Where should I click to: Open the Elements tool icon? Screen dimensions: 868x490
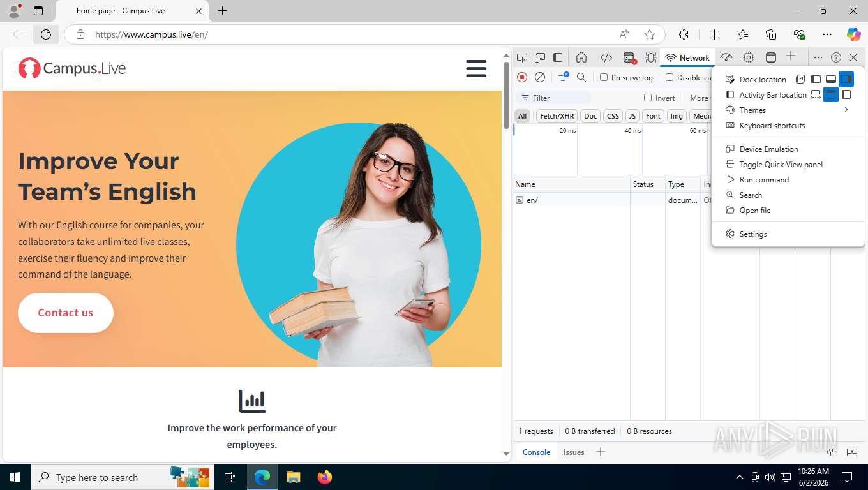[x=606, y=57]
